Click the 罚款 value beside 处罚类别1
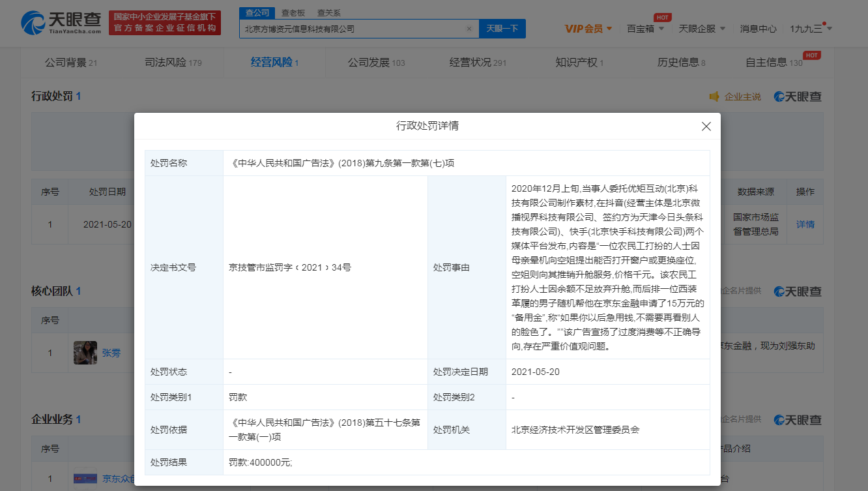Screen dimensions: 868x491 (238, 397)
